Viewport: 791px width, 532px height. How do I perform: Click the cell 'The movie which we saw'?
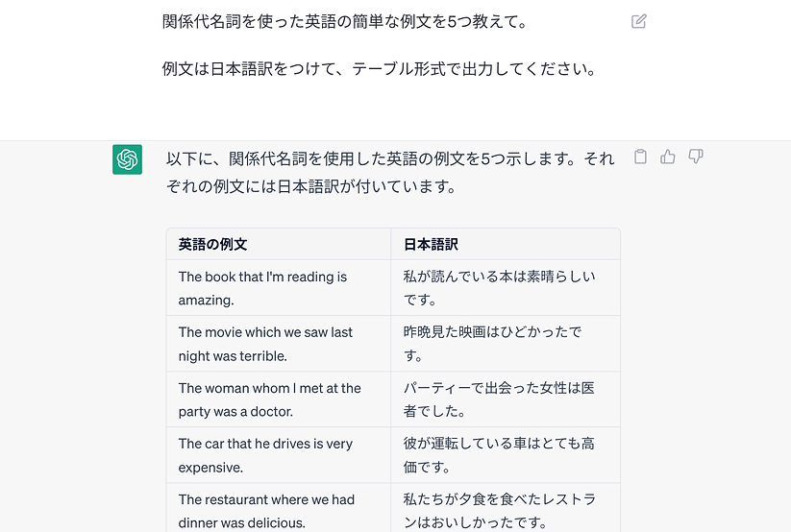[x=279, y=344]
